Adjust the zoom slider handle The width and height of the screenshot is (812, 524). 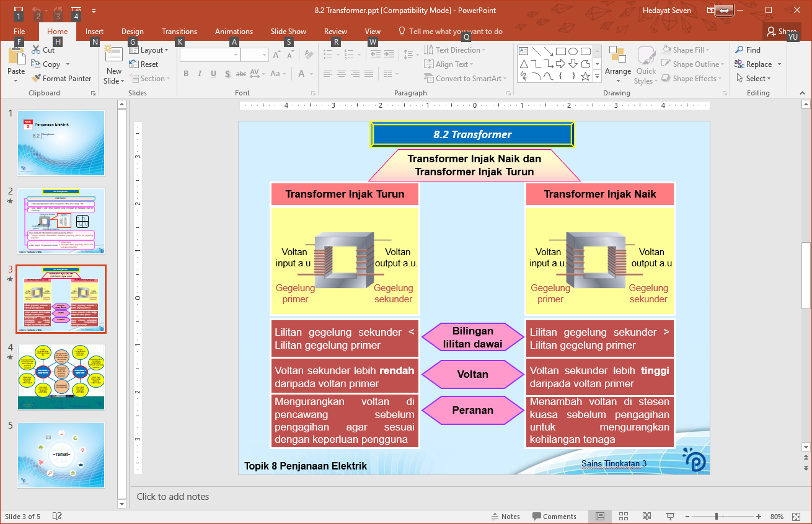click(x=717, y=517)
